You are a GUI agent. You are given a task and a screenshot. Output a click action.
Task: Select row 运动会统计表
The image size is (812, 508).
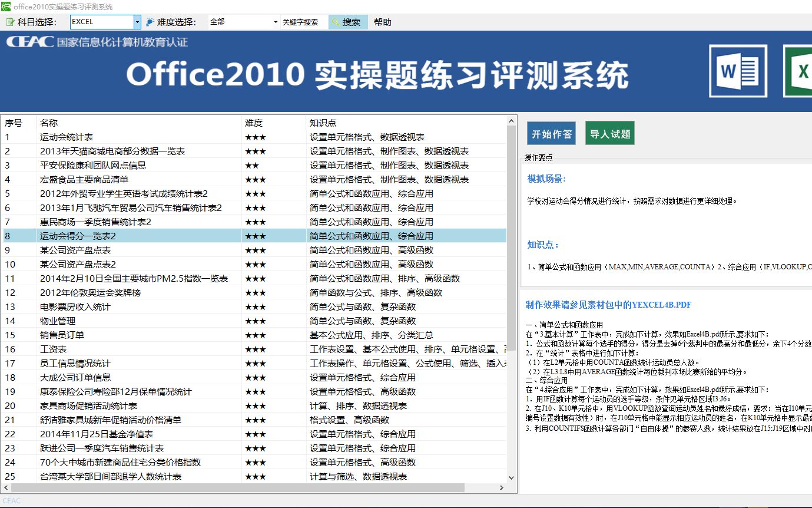point(254,137)
